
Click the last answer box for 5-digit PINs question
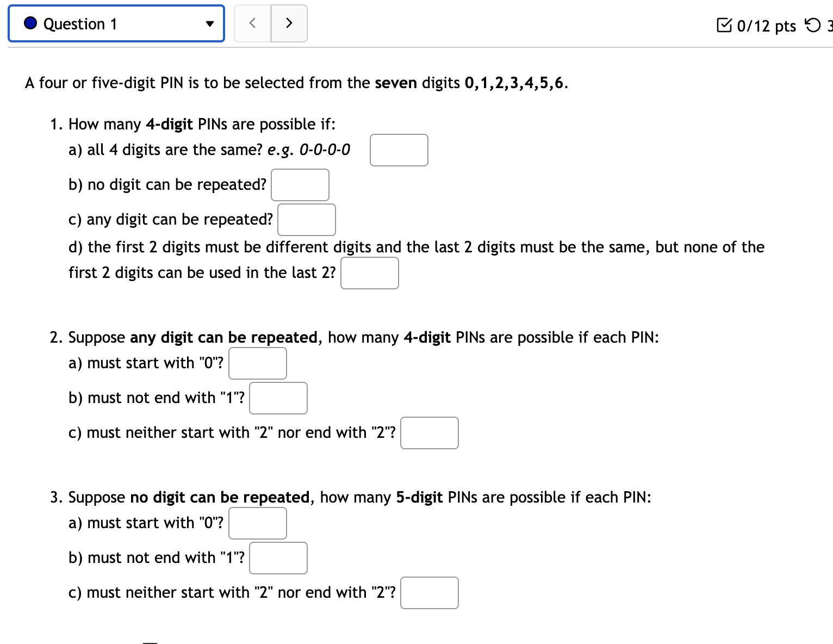point(429,592)
